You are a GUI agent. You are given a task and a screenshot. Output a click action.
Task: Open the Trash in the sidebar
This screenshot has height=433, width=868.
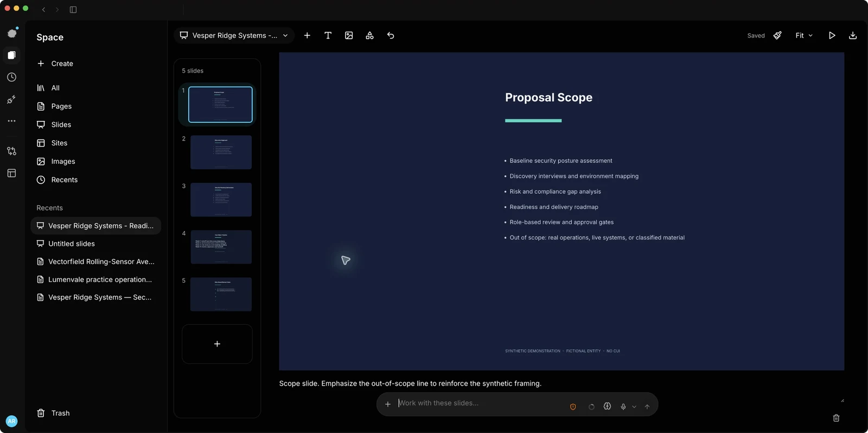point(95,413)
